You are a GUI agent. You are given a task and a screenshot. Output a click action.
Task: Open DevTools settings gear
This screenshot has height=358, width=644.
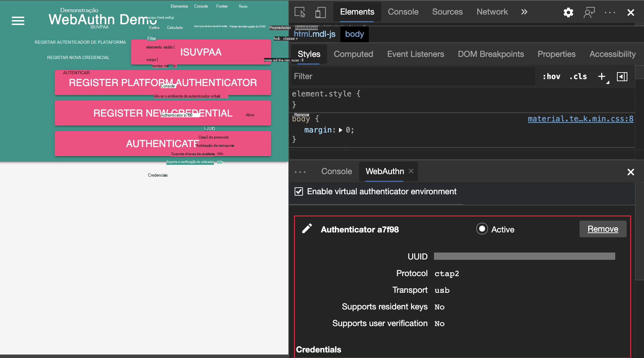point(568,12)
